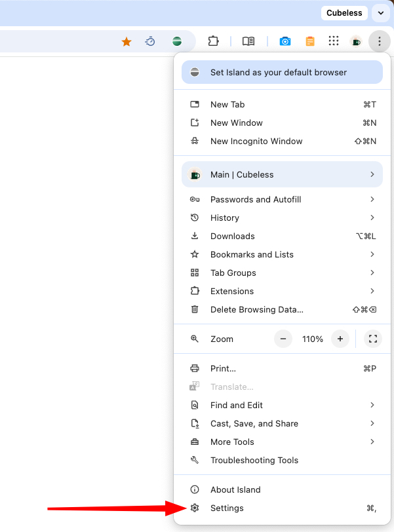Image resolution: width=394 pixels, height=532 pixels.
Task: Click the download arrow icon beside Downloads
Action: click(x=195, y=236)
